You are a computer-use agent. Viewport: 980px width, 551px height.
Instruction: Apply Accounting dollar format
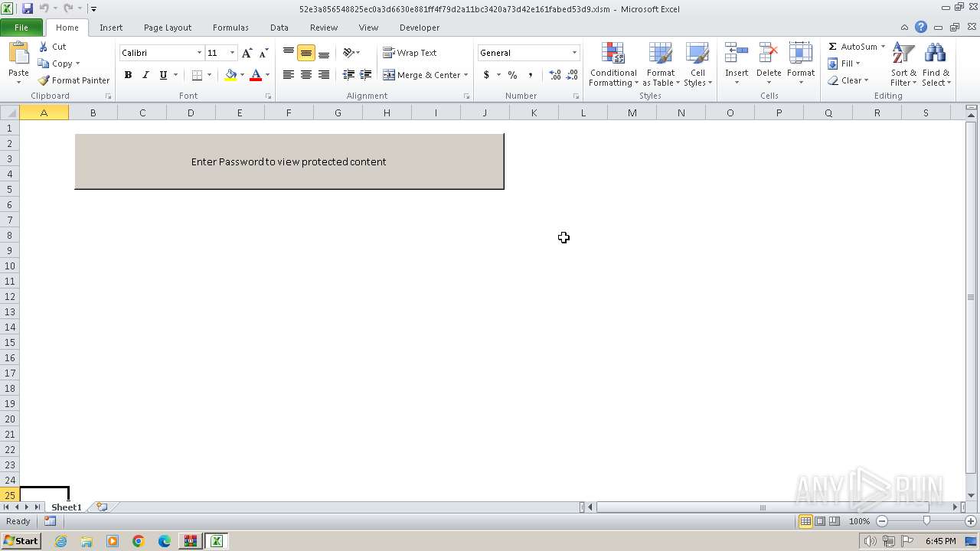(x=486, y=75)
